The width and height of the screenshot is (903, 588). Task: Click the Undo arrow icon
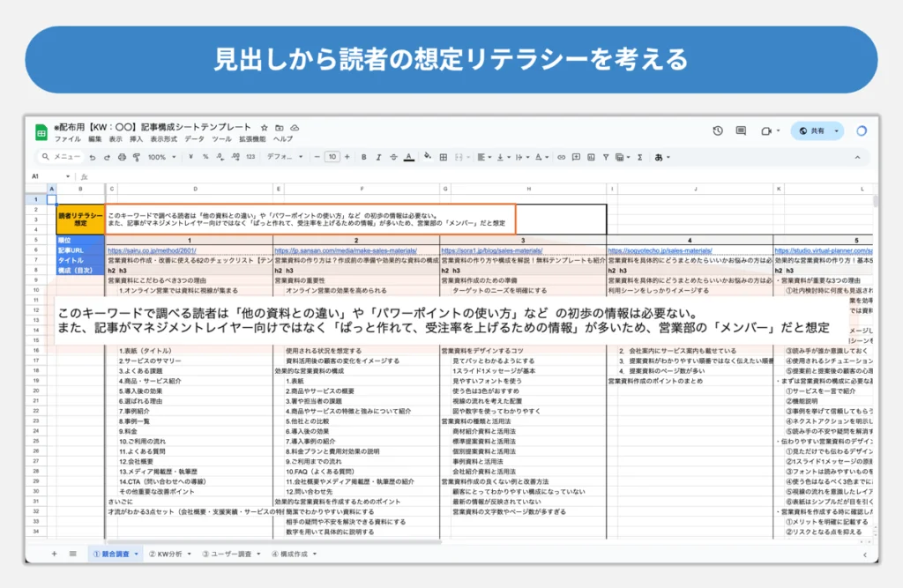point(93,157)
